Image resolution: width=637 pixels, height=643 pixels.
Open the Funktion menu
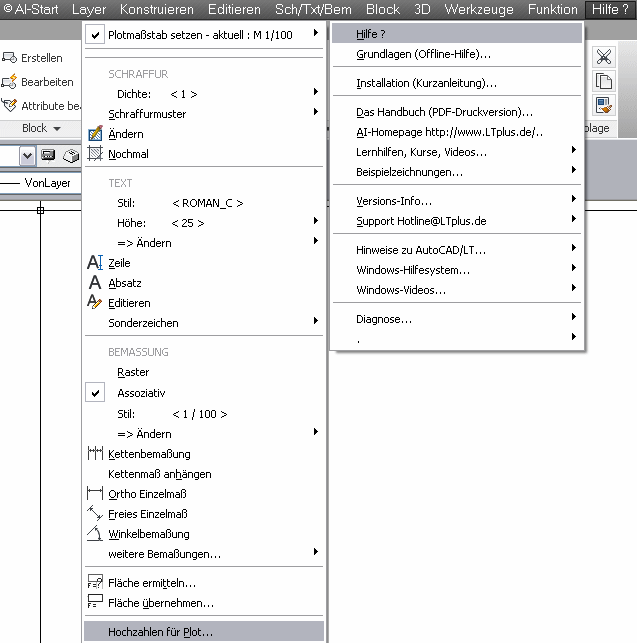pos(552,9)
